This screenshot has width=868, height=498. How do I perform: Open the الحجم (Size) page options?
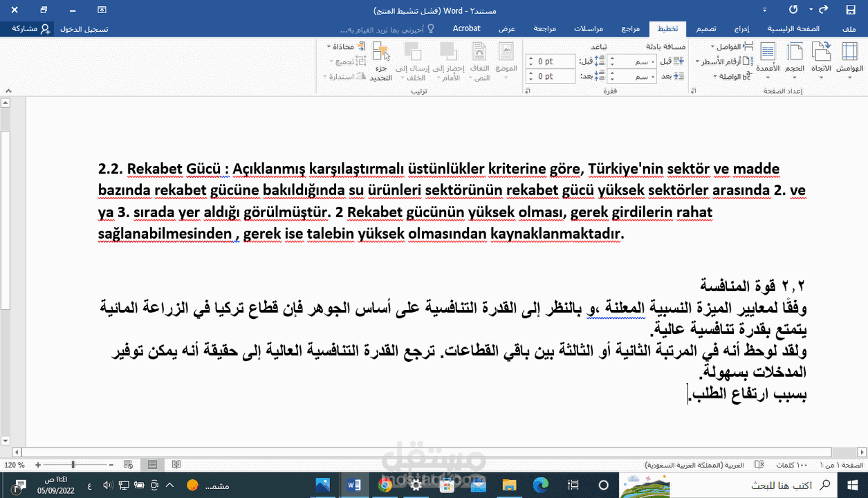795,59
